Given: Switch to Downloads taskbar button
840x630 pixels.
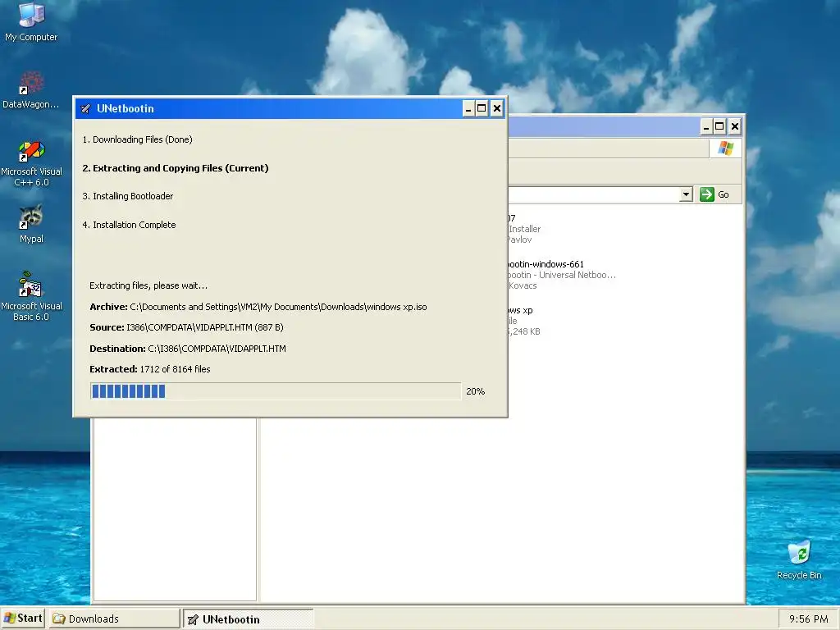Looking at the screenshot, I should pos(115,619).
